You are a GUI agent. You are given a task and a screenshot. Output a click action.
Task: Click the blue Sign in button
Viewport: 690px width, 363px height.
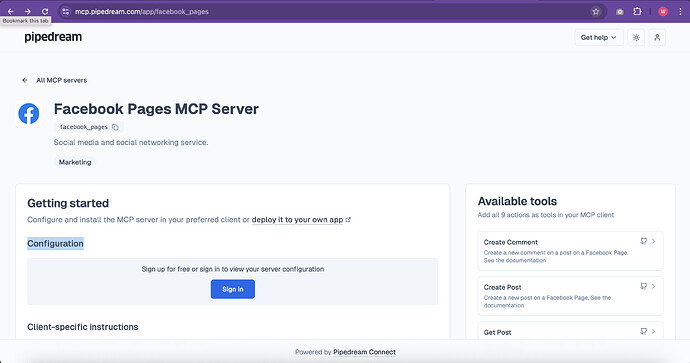pos(233,289)
